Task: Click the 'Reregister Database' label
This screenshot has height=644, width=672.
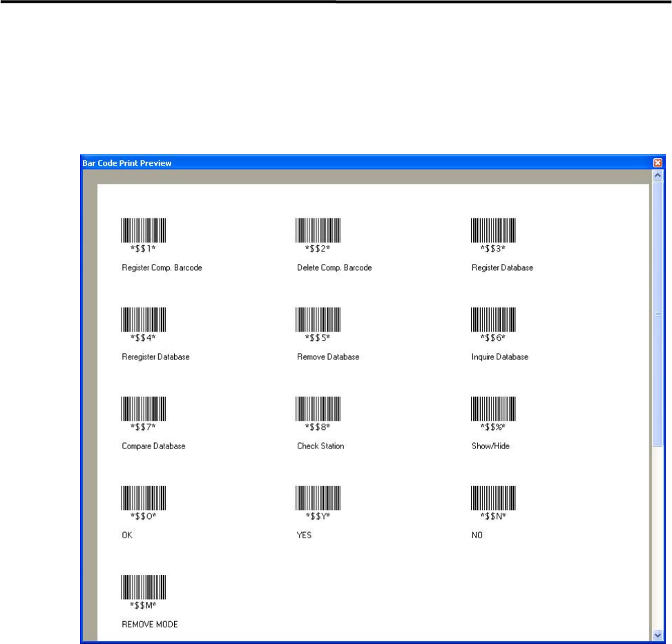Action: tap(155, 357)
